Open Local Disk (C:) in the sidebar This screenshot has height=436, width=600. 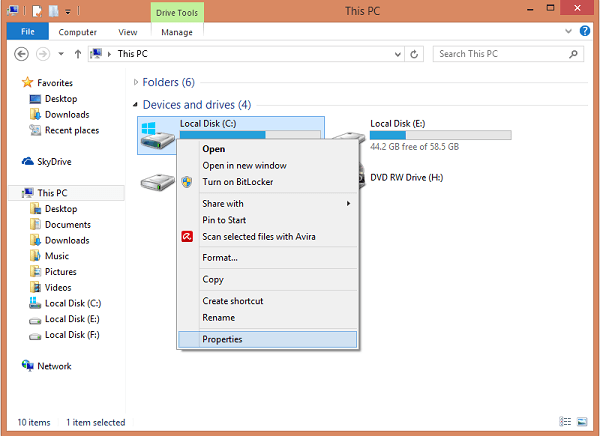point(73,304)
